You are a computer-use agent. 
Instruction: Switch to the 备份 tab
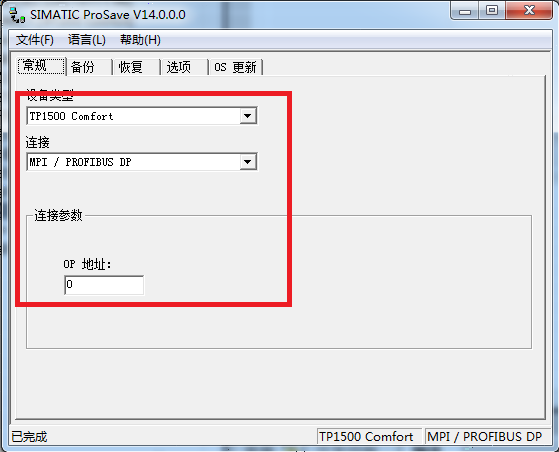point(89,67)
